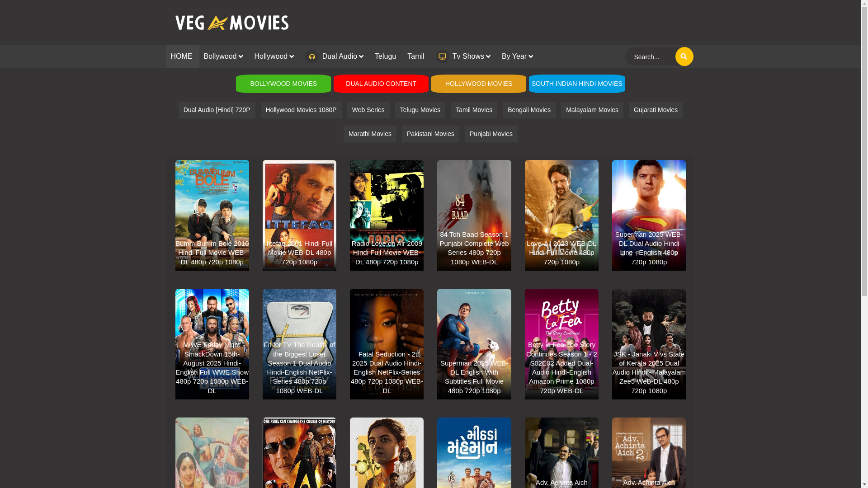
Task: Click the blue SOUTH INDIAN HINDI MOVIES button
Action: [577, 84]
